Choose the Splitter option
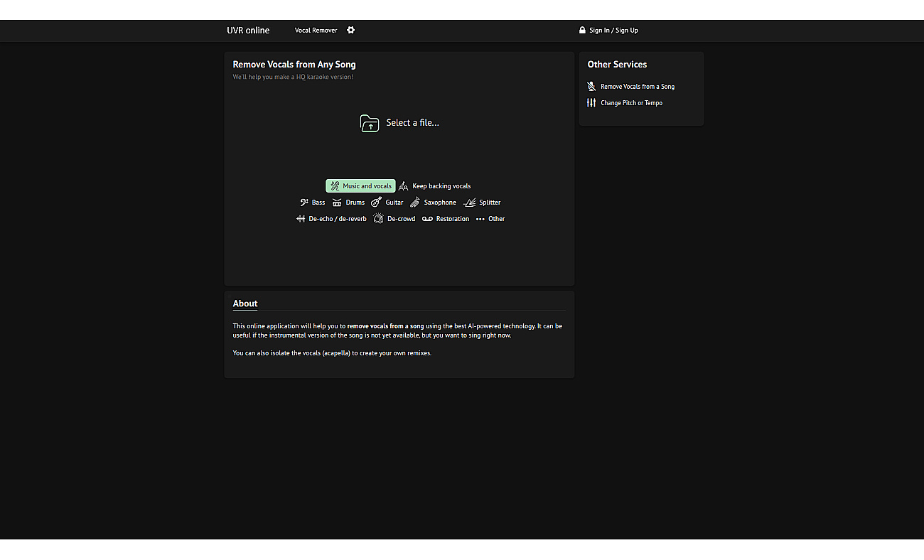 click(482, 203)
